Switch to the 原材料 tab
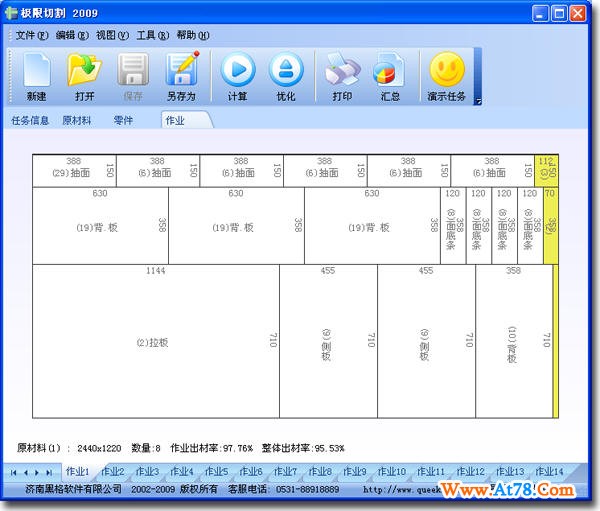 [77, 120]
